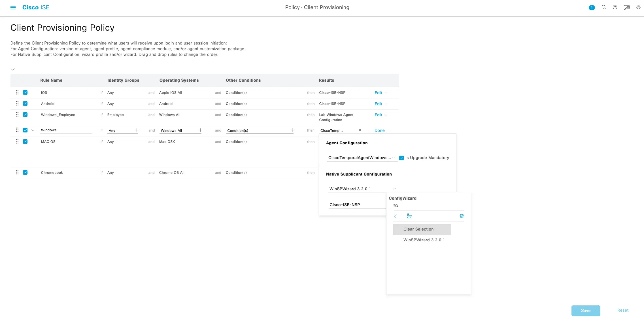Disable the Windows_Employee rule checkbox
Screen dimensions: 644x321
(x=25, y=115)
